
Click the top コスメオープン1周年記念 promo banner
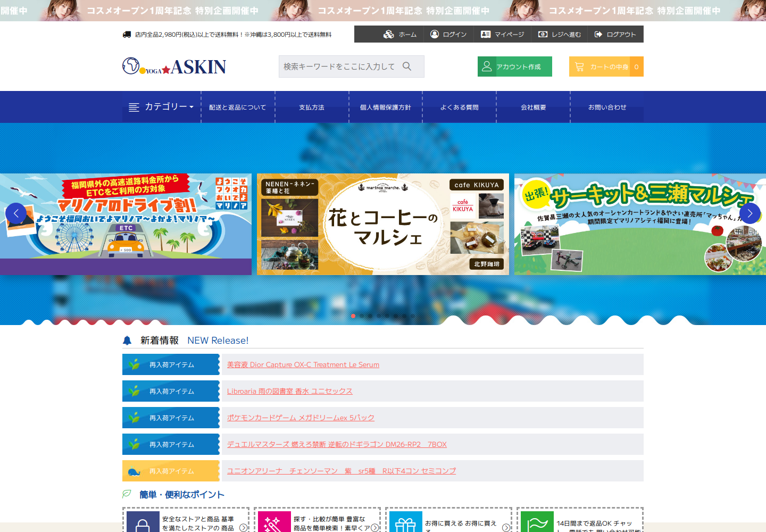click(x=383, y=11)
